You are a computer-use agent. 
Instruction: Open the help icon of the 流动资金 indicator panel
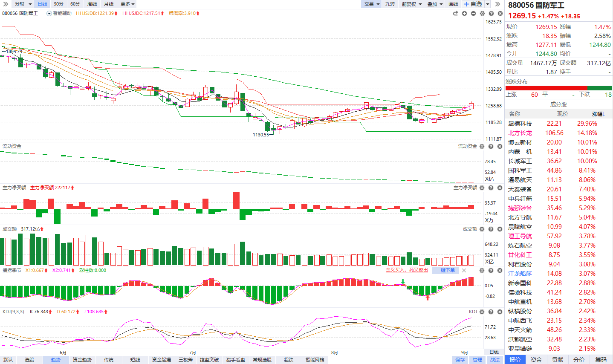pyautogui.click(x=491, y=146)
